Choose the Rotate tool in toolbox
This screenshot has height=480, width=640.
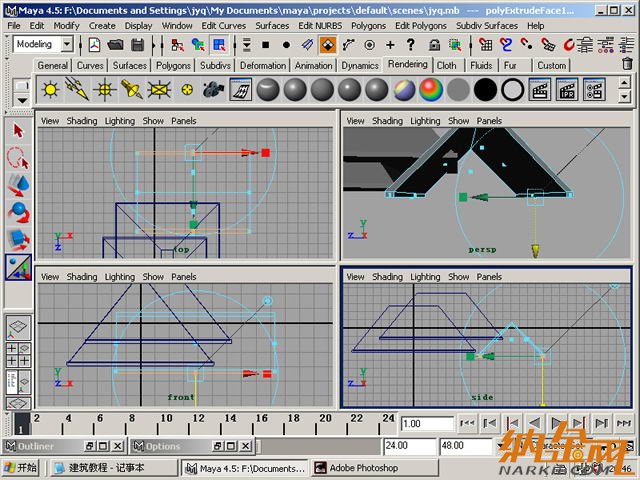[18, 211]
